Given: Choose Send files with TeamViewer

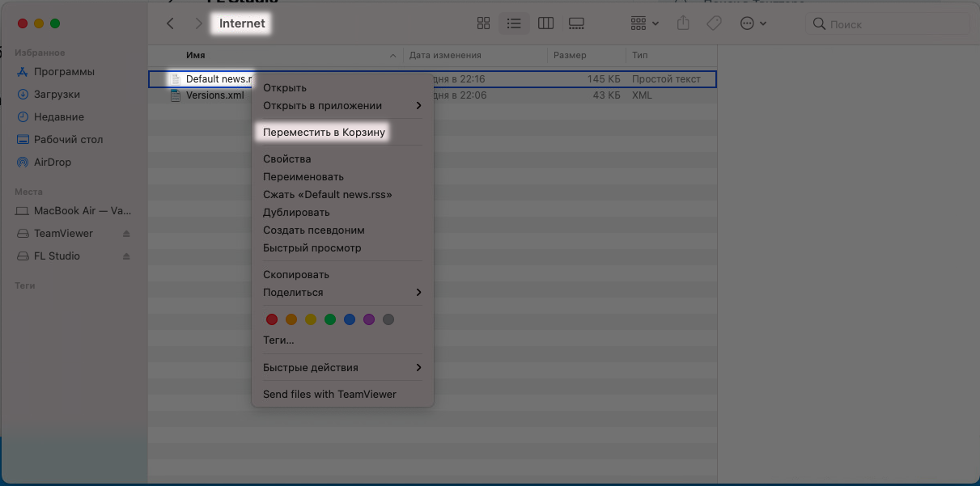Looking at the screenshot, I should 330,394.
